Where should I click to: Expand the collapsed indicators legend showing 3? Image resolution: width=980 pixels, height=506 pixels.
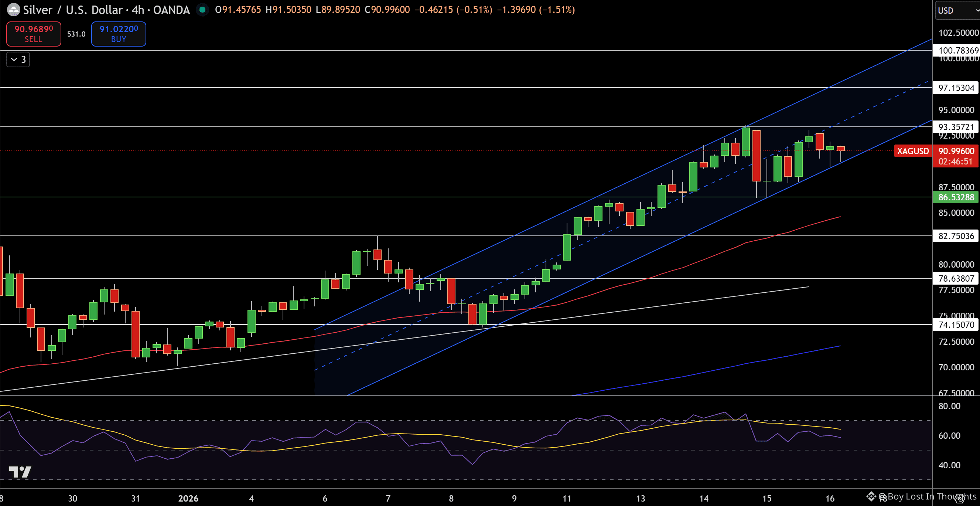tap(18, 60)
